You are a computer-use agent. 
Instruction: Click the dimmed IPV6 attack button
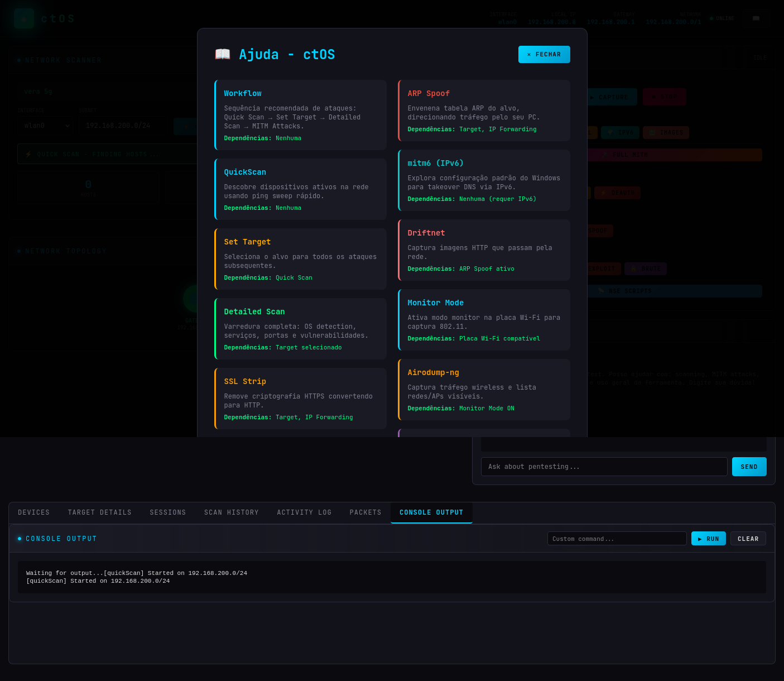tap(620, 132)
